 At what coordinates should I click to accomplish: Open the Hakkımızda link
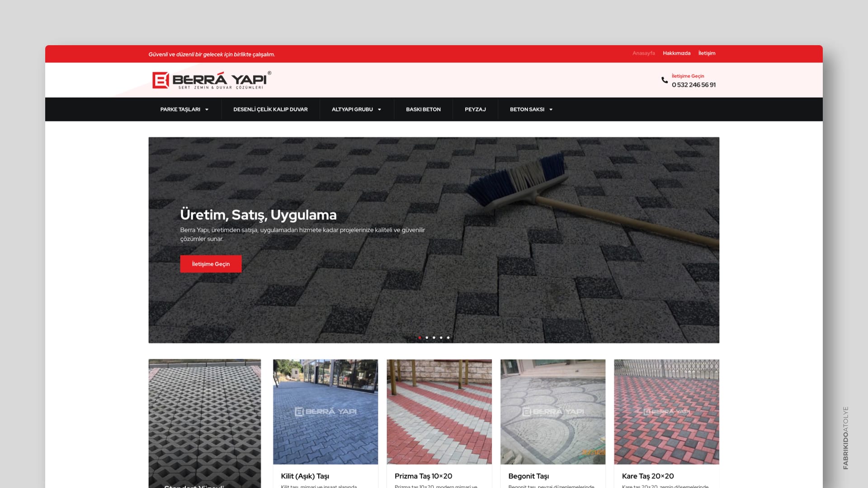(x=676, y=53)
